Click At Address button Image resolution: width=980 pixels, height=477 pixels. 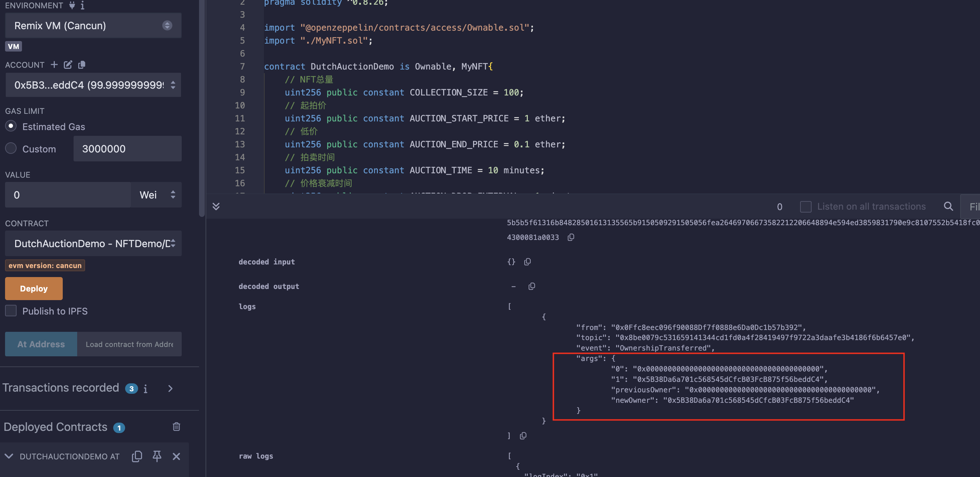click(41, 343)
